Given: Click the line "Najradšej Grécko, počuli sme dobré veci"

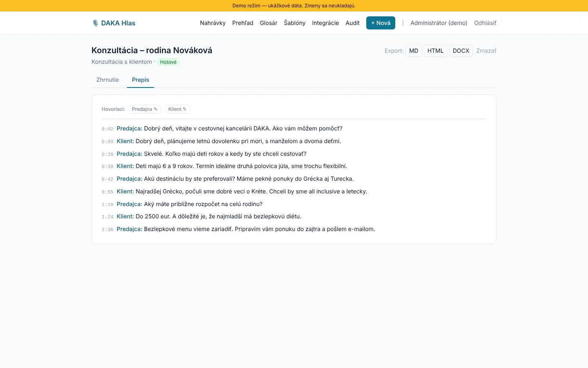Looking at the screenshot, I should 252,191.
